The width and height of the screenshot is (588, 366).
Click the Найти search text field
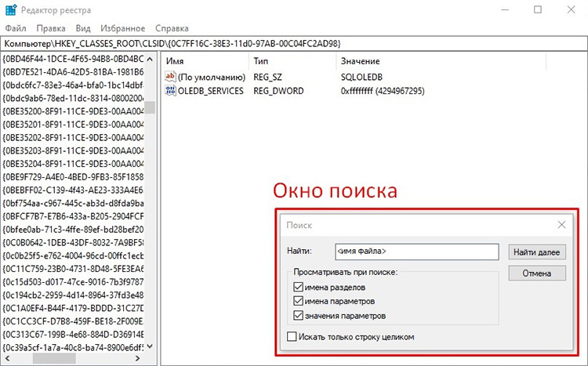(416, 252)
